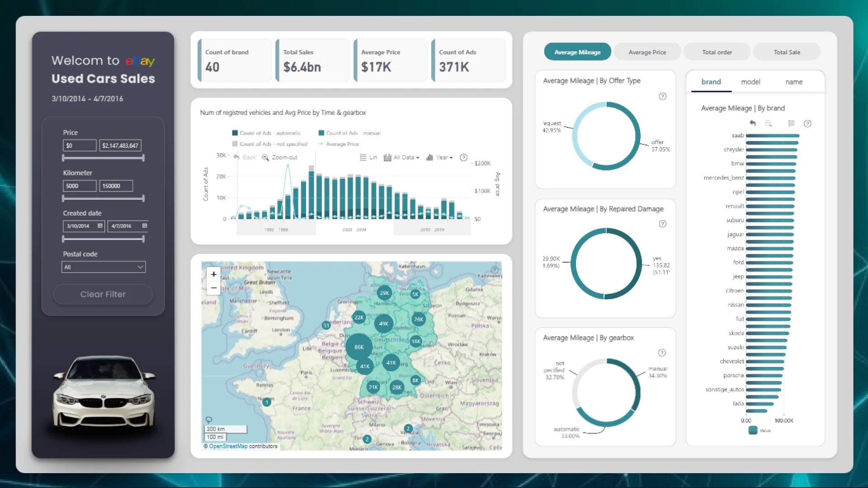This screenshot has width=868, height=488.
Task: Click the 5K map cluster
Action: [x=415, y=294]
